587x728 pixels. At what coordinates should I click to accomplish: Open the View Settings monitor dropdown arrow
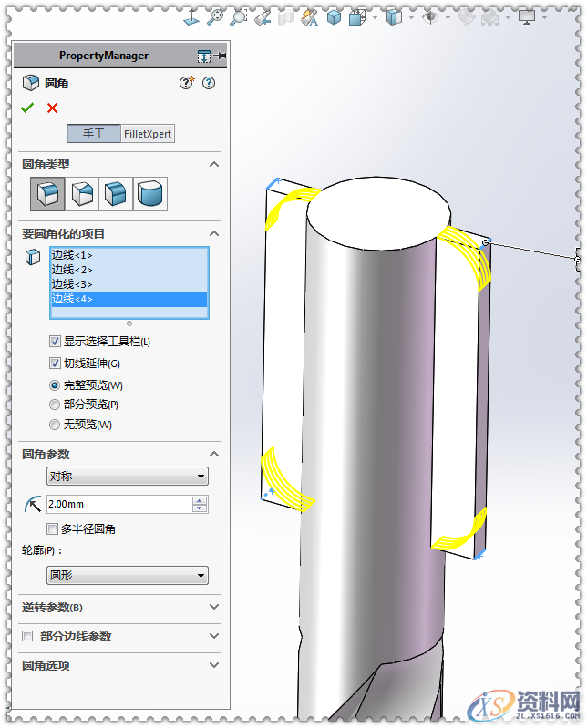pyautogui.click(x=544, y=17)
